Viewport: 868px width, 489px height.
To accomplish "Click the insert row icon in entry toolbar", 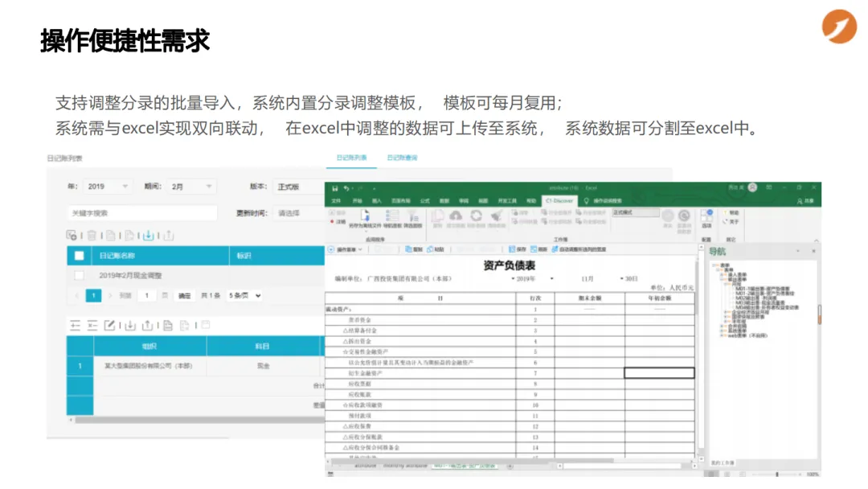I will (x=76, y=325).
